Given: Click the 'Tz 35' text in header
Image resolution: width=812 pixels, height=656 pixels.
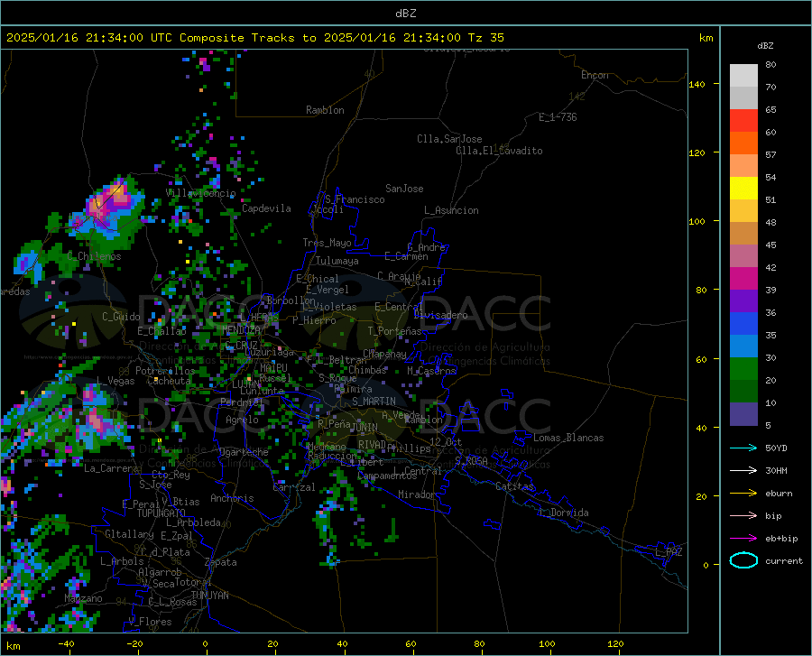Looking at the screenshot, I should (485, 38).
